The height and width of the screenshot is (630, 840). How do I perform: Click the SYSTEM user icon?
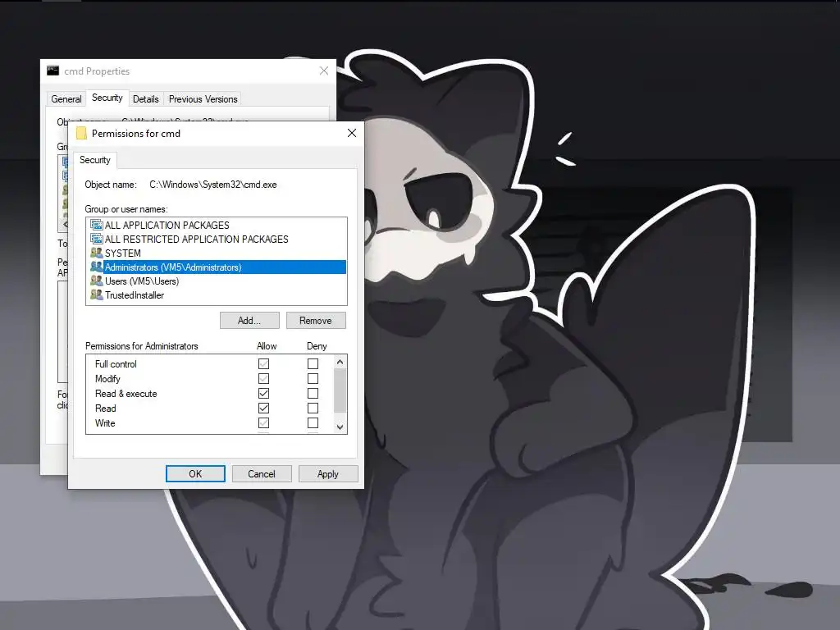pyautogui.click(x=97, y=253)
